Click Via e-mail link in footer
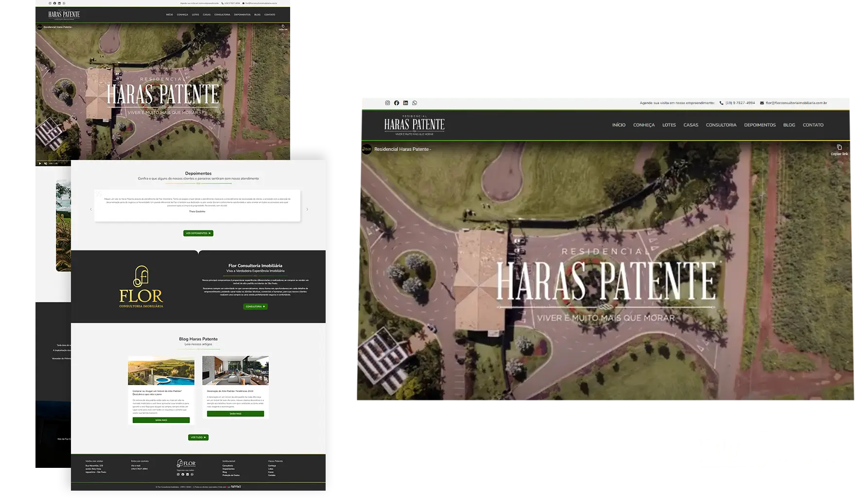 136,465
